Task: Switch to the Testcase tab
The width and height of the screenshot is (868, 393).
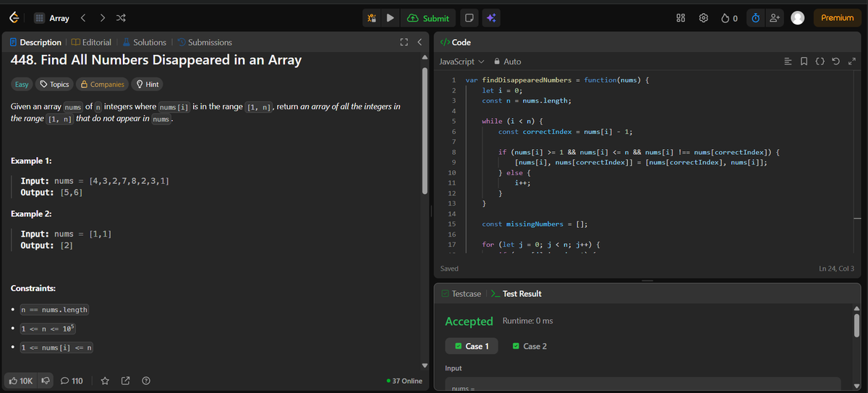Action: pos(461,294)
